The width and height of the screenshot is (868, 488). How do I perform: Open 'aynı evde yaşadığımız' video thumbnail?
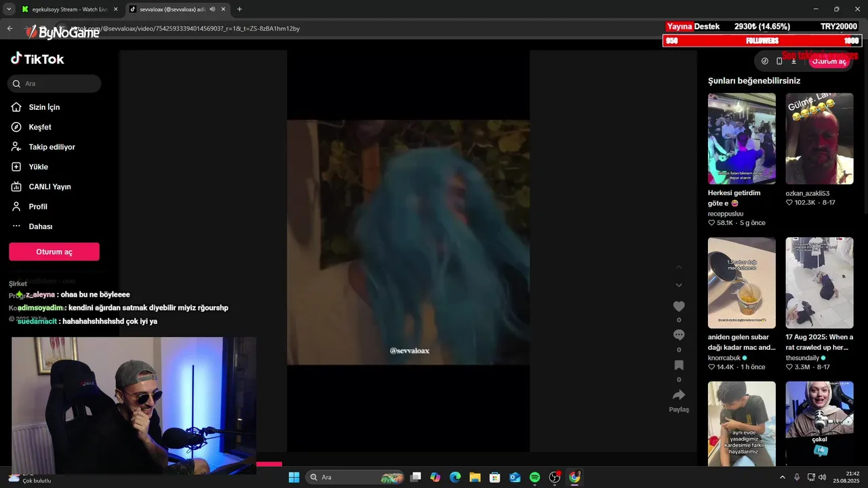(742, 424)
